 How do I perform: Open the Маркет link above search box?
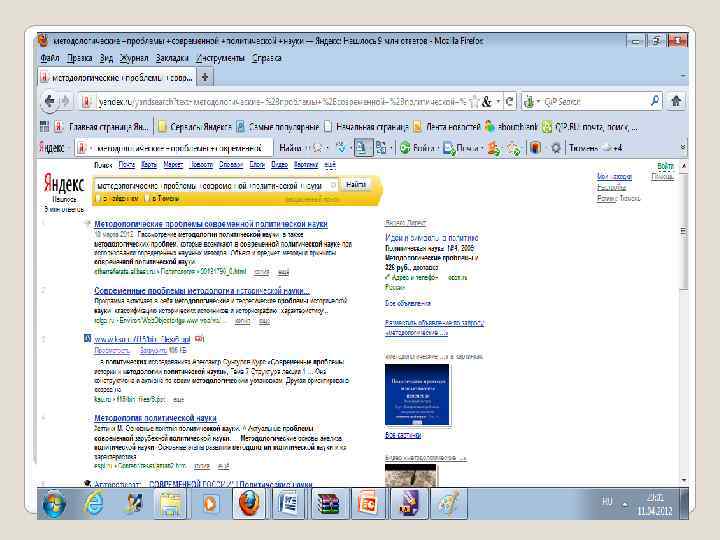click(173, 164)
